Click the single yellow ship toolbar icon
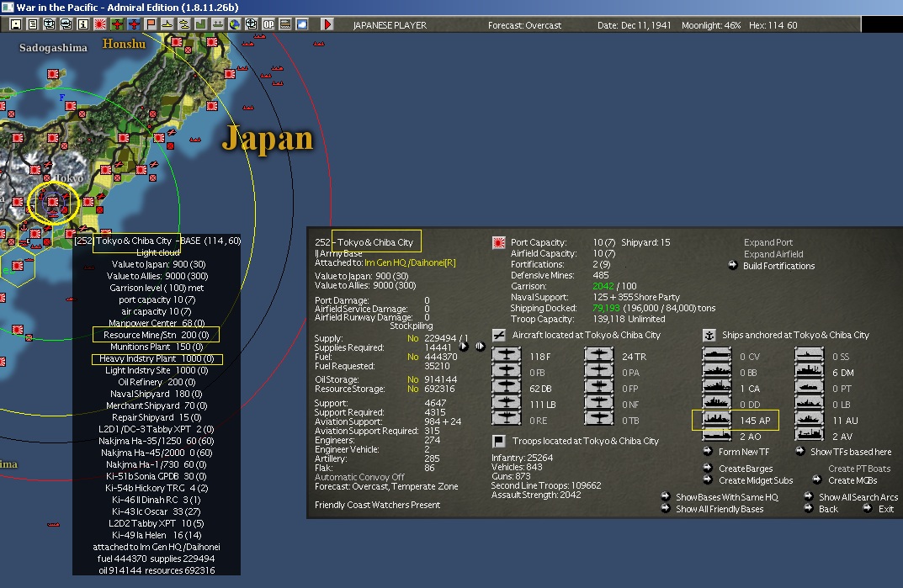 167,24
